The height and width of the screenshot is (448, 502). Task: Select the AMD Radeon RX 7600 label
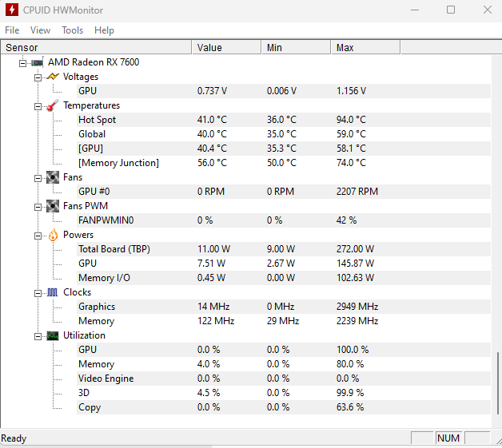pos(94,62)
